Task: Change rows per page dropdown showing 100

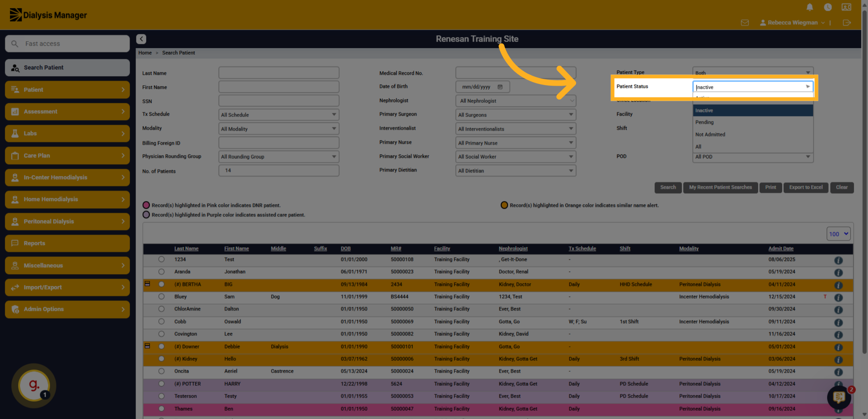Action: [838, 234]
